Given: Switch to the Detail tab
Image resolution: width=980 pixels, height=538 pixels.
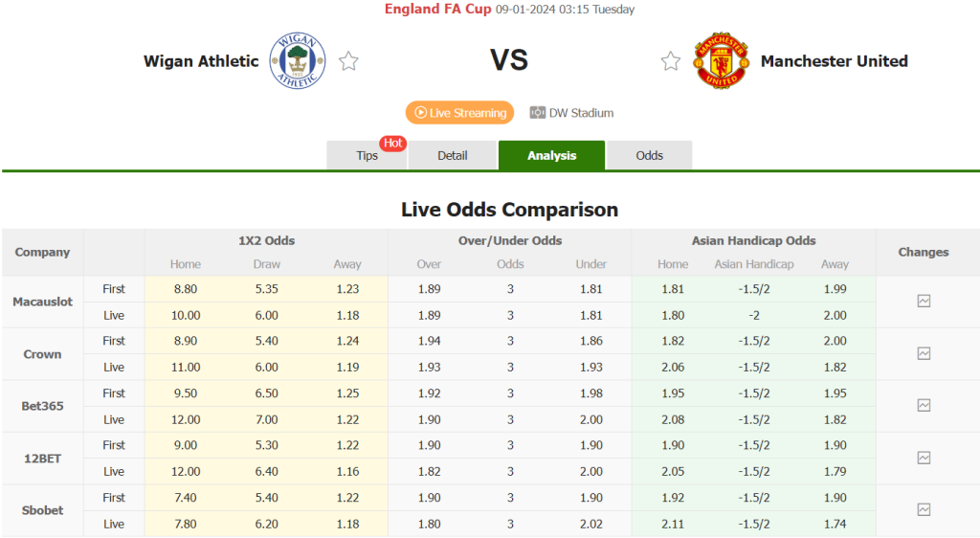Looking at the screenshot, I should point(453,155).
